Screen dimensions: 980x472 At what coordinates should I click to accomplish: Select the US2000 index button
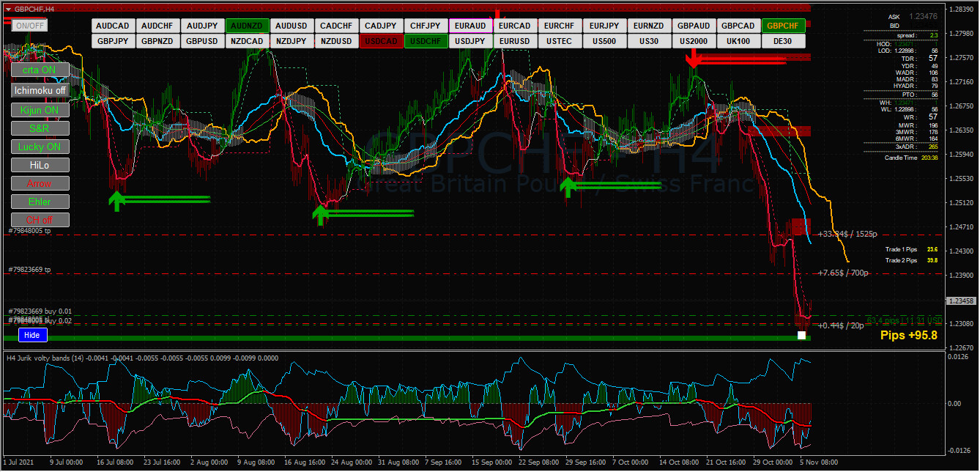[694, 41]
